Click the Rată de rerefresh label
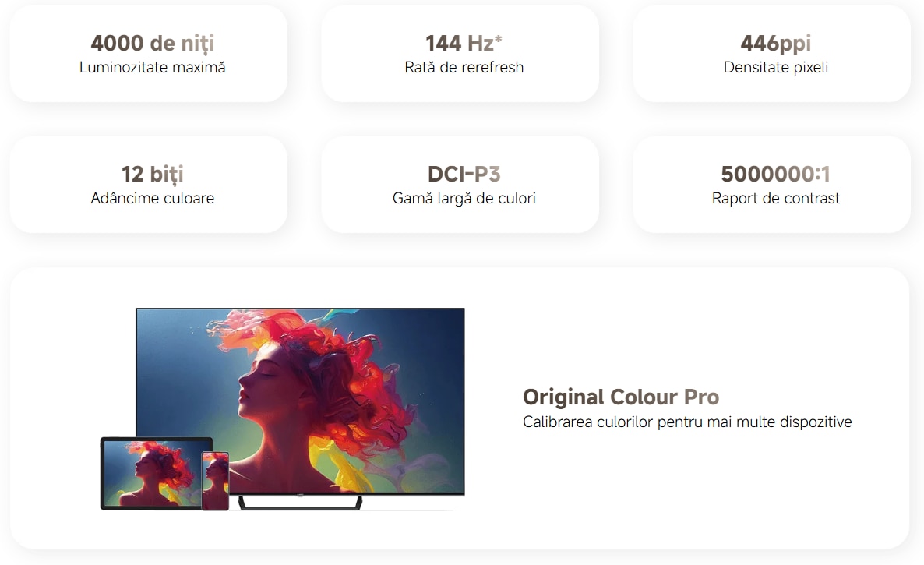This screenshot has width=924, height=565. [464, 67]
